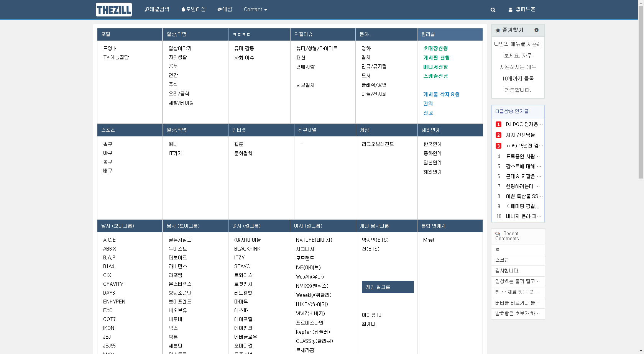This screenshot has width=644, height=354.
Task: Open 뷰티/성형/다이어트 board
Action: (317, 48)
